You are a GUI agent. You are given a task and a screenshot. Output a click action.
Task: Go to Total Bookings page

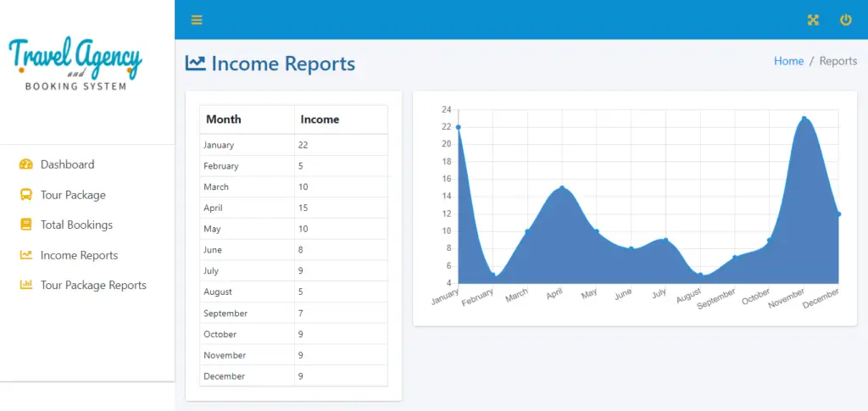tap(76, 225)
